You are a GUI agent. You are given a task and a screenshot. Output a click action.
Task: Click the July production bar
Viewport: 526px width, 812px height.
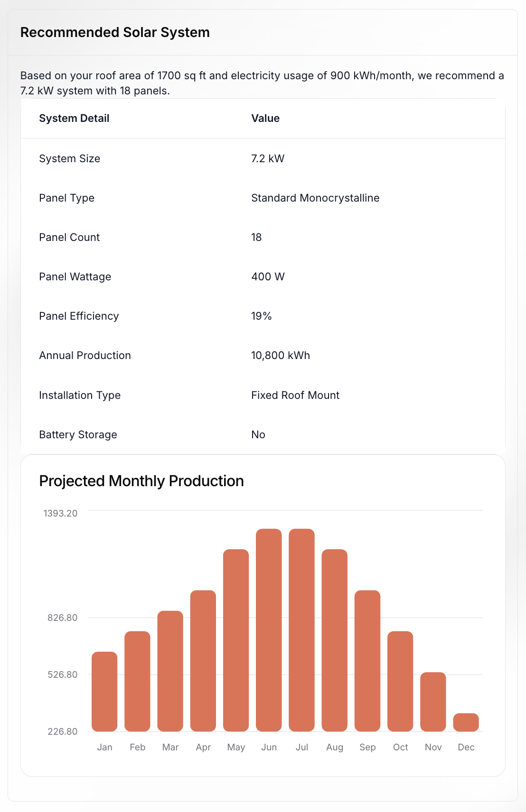[301, 630]
